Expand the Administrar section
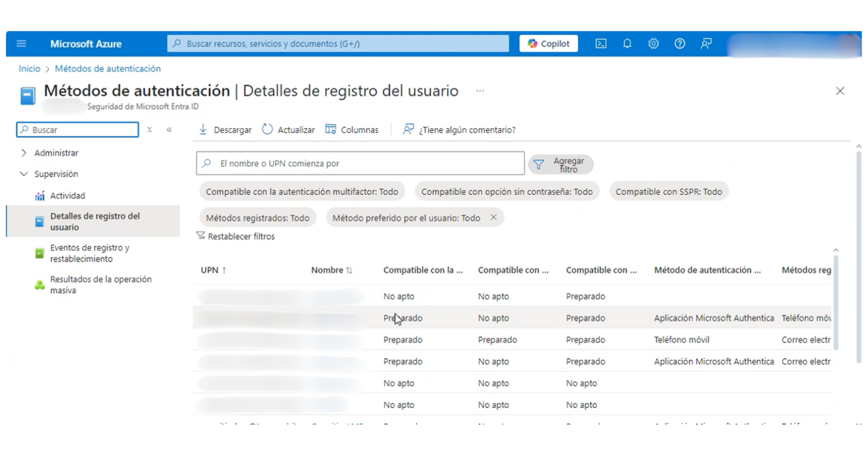This screenshot has width=868, height=456. click(24, 153)
